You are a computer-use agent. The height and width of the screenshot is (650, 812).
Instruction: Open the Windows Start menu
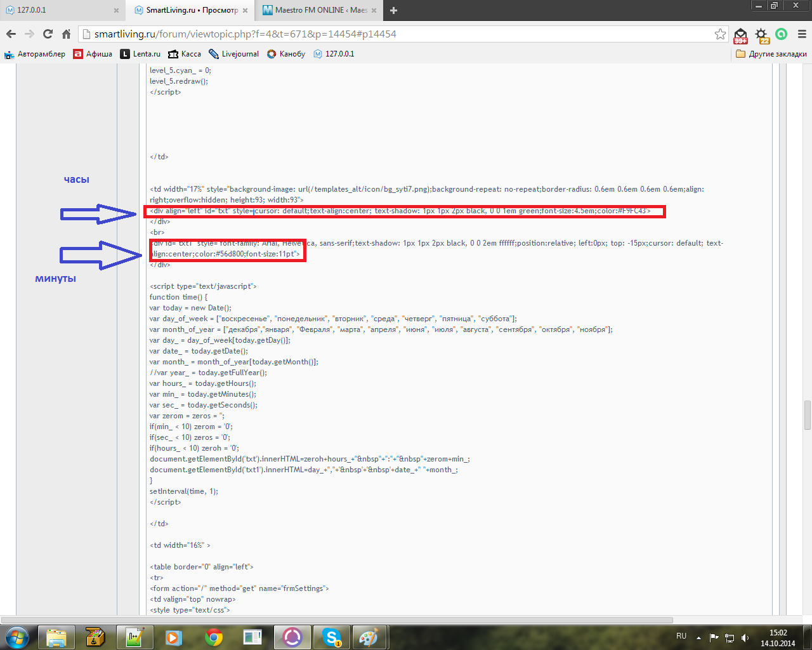[16, 637]
